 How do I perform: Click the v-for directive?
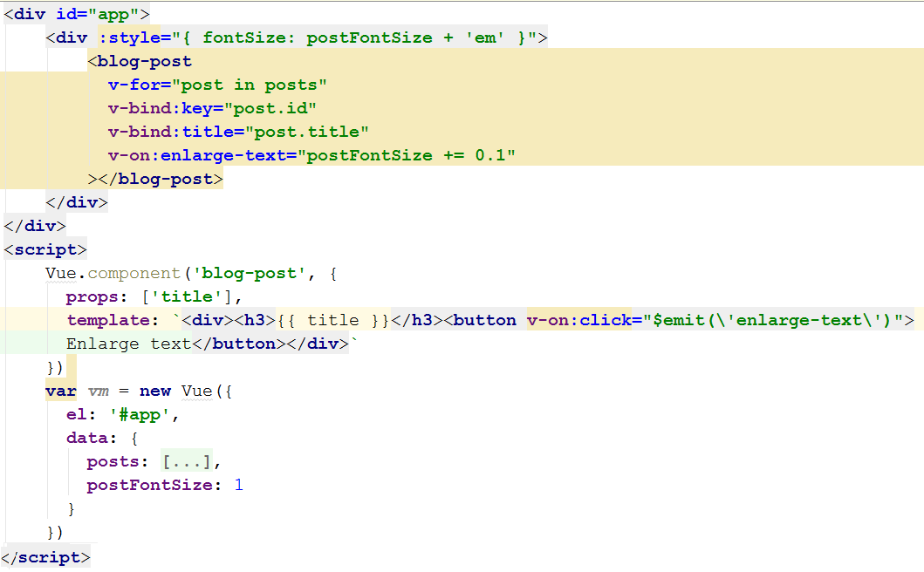point(134,85)
